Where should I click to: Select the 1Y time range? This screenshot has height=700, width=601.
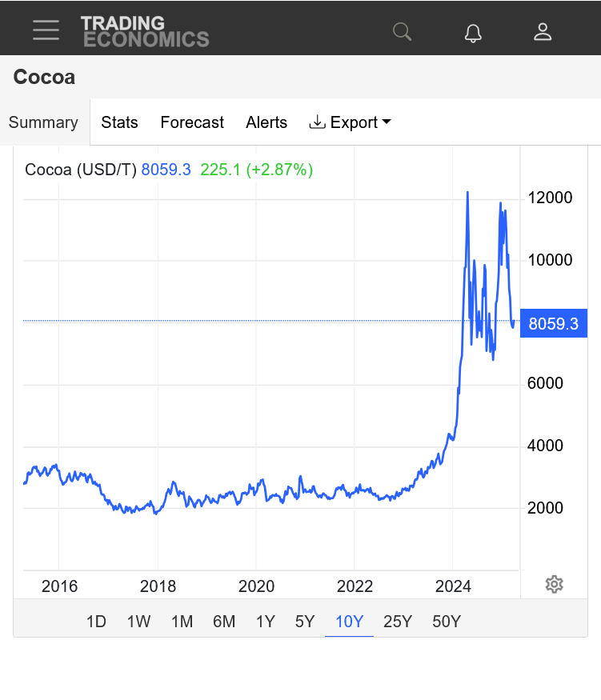click(265, 621)
